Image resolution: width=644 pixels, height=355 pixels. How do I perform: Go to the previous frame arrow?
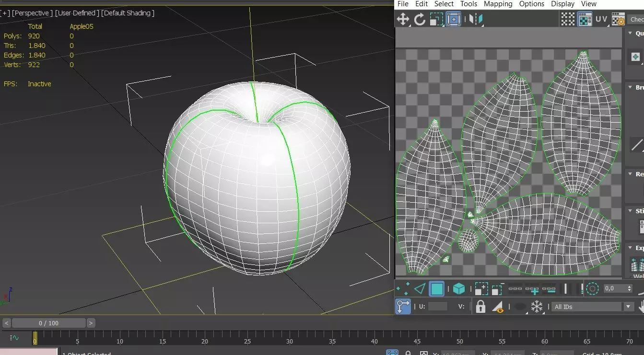tap(6, 323)
